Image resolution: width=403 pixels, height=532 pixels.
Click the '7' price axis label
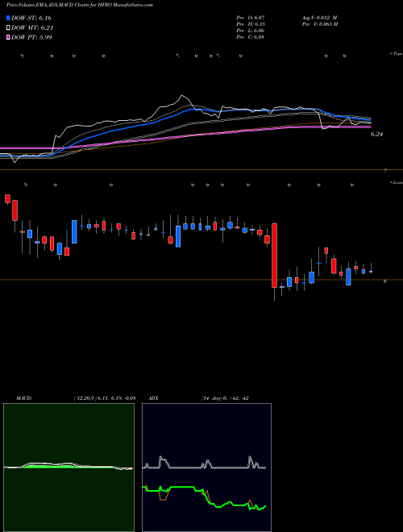(385, 171)
